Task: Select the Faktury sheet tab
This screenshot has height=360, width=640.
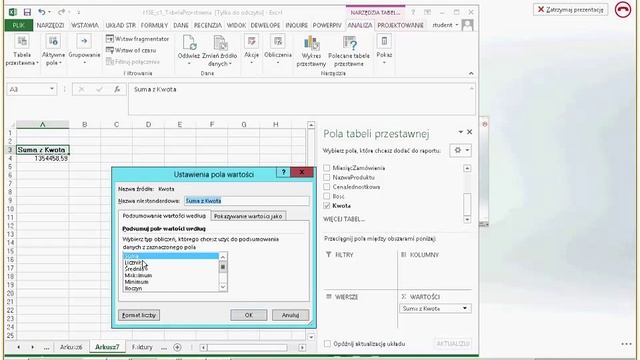Action: pos(142,347)
